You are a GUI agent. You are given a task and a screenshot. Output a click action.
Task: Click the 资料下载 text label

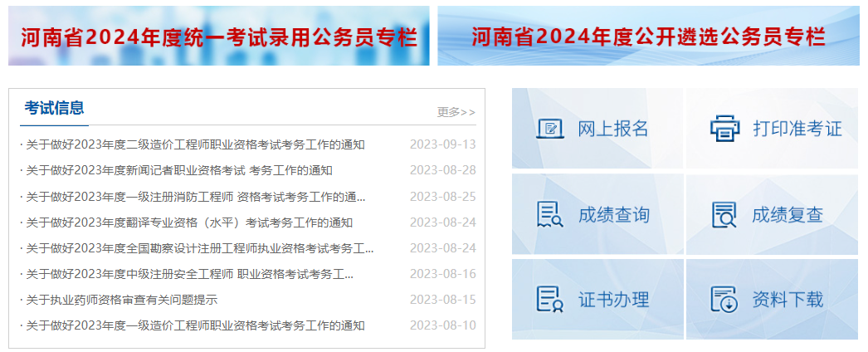(788, 300)
